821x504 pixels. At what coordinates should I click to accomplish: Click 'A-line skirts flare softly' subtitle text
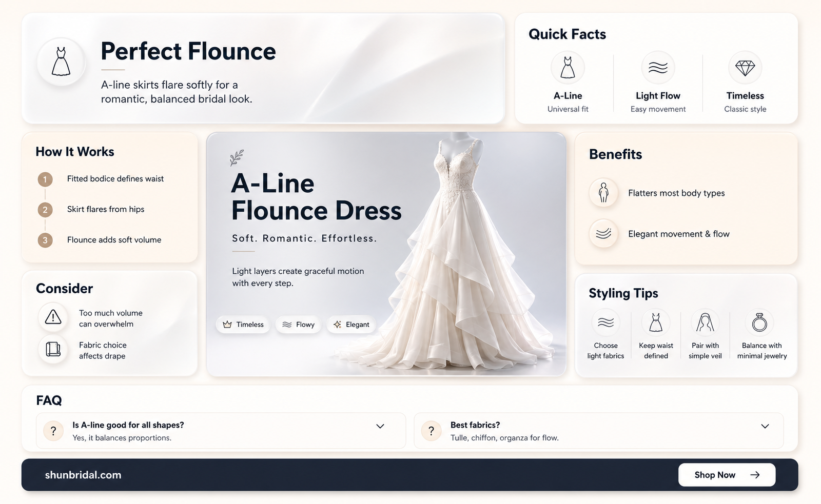coord(177,92)
